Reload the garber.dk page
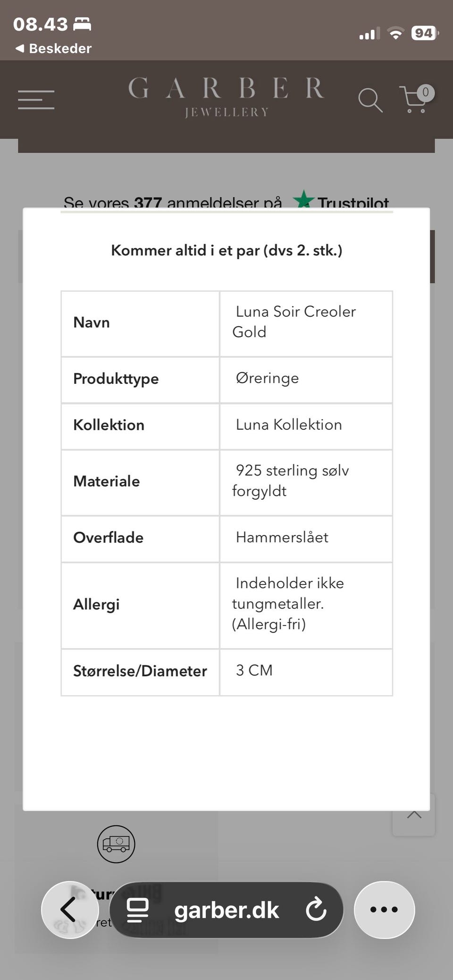 click(x=316, y=910)
